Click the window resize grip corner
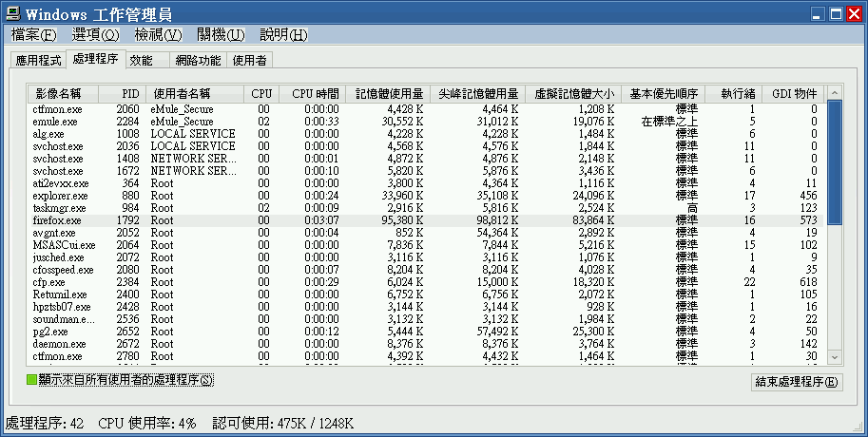 858,427
